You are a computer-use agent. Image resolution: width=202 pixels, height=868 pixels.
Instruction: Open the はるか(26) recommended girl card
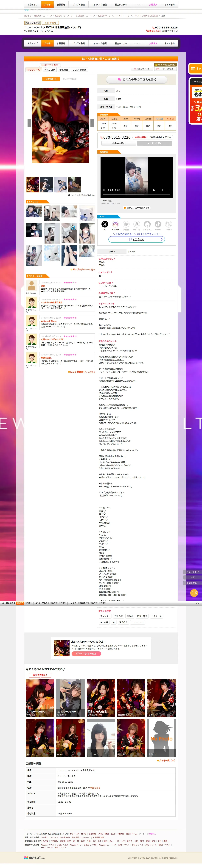[70, 698]
